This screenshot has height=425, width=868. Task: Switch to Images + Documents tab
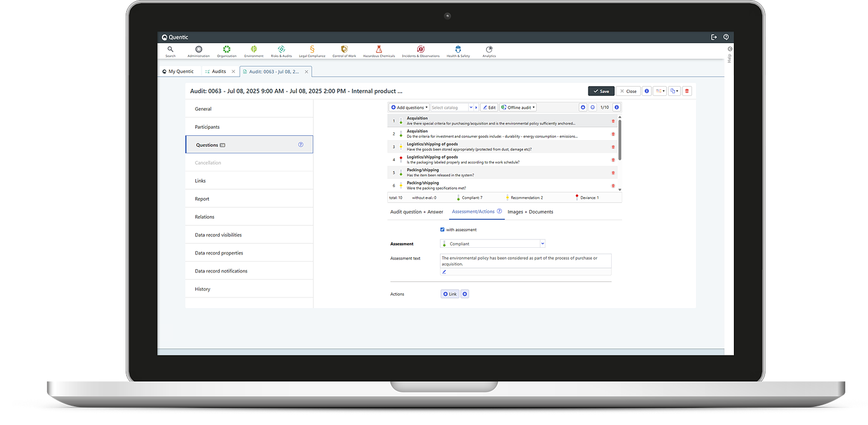(530, 212)
